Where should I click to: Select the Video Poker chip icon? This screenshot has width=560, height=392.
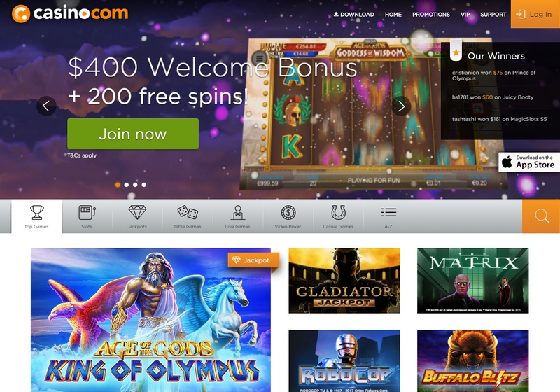288,216
